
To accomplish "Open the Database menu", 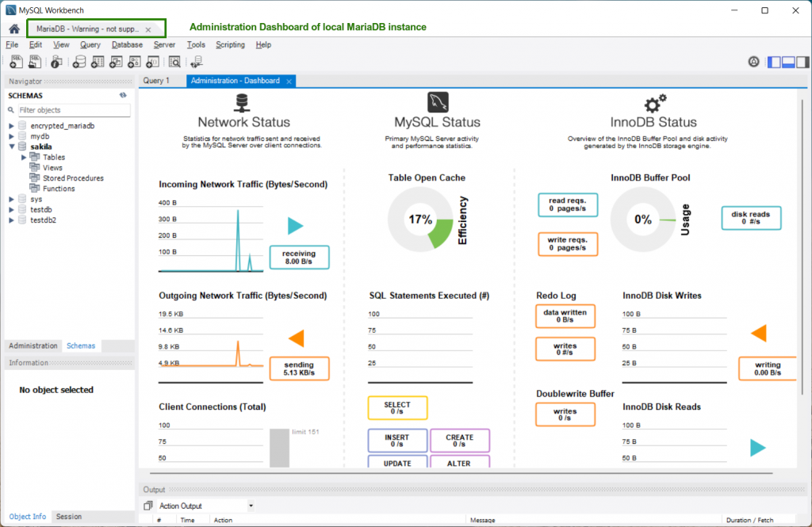I will tap(128, 44).
